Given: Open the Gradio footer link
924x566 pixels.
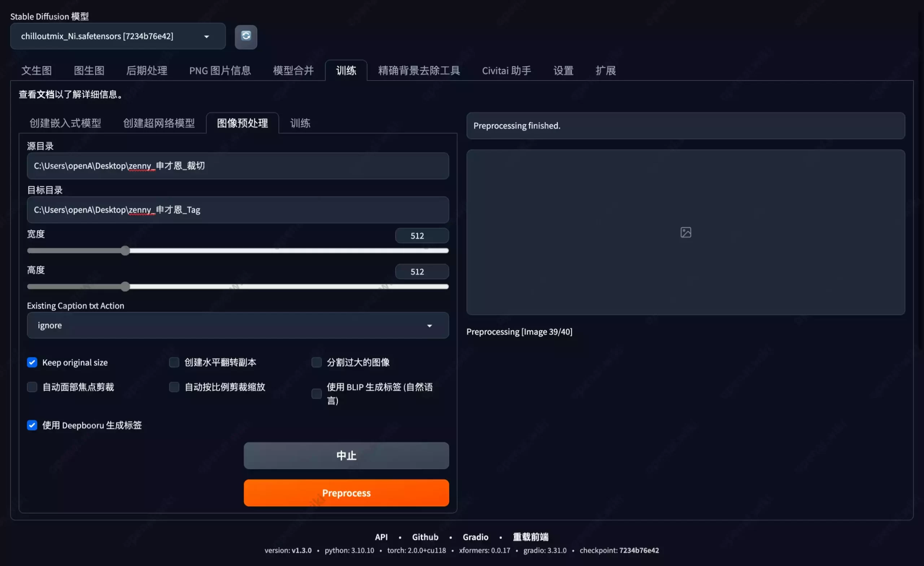Looking at the screenshot, I should coord(475,537).
